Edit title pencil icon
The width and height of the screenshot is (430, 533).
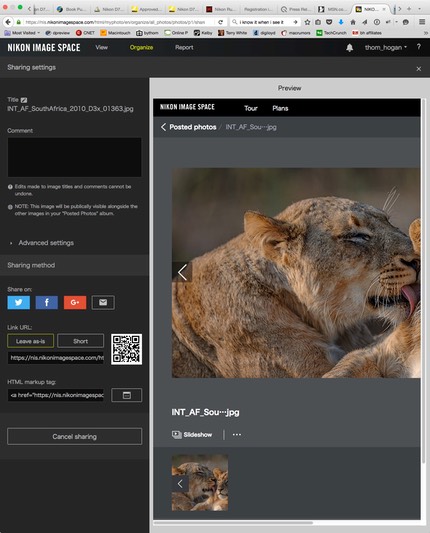(x=24, y=100)
